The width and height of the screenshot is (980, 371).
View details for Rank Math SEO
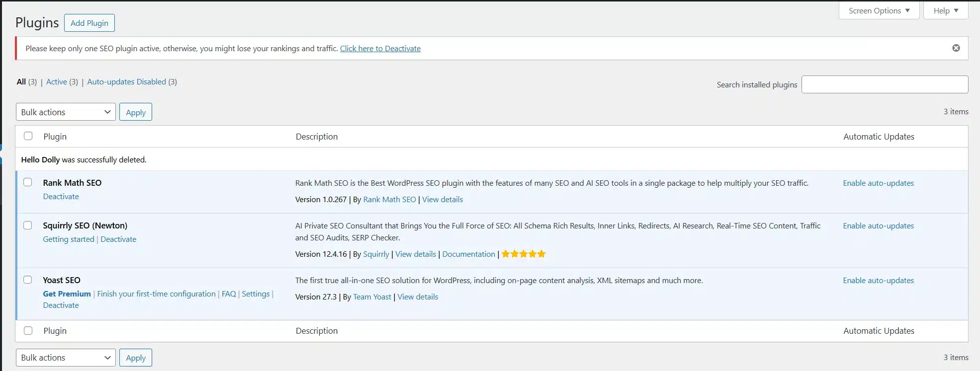tap(443, 199)
